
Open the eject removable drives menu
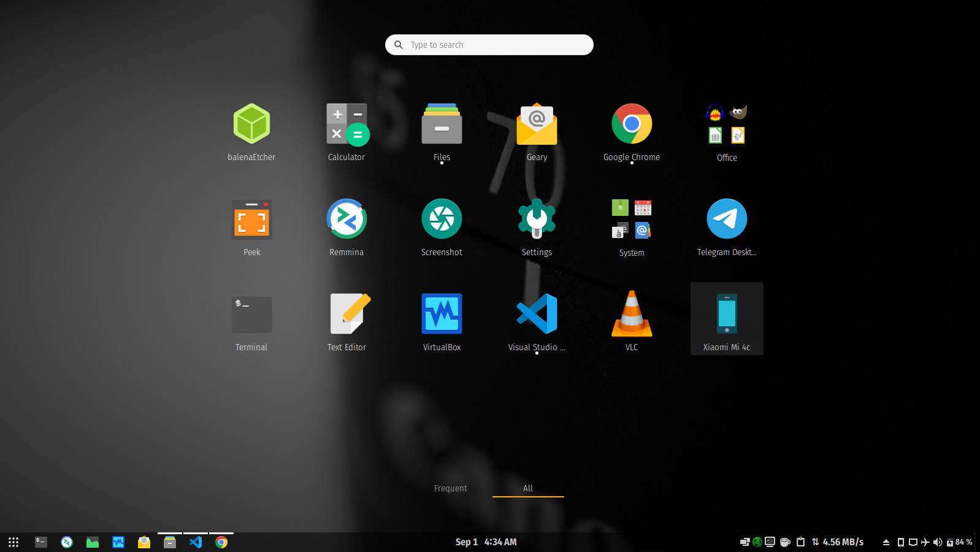tap(886, 542)
